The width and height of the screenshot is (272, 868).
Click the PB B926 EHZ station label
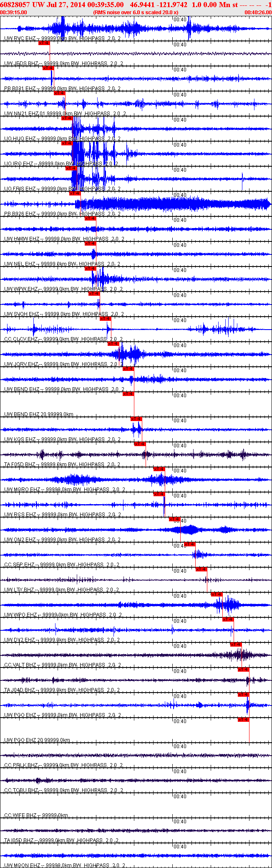click(x=63, y=214)
